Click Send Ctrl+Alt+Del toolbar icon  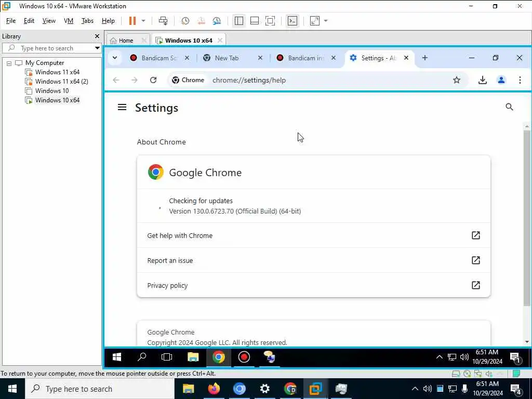pyautogui.click(x=163, y=21)
